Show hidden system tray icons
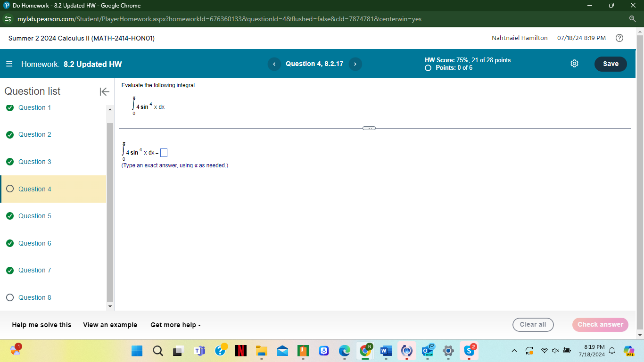The image size is (644, 362). [x=514, y=351]
